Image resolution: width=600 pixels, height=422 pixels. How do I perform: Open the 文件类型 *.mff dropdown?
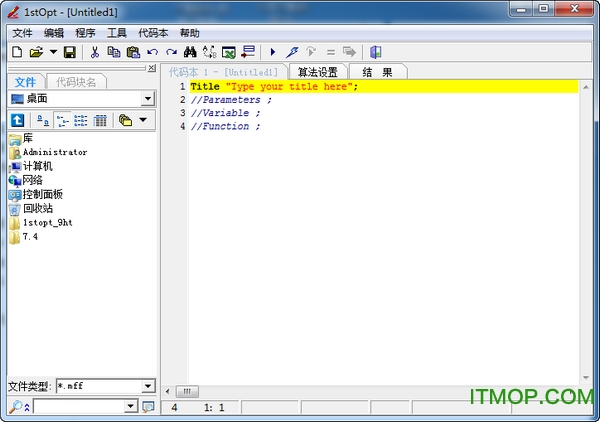click(148, 386)
